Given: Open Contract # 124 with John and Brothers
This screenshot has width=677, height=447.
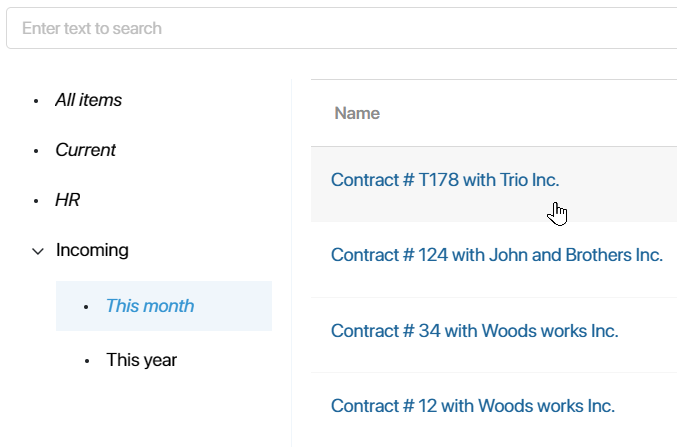Looking at the screenshot, I should click(x=497, y=255).
